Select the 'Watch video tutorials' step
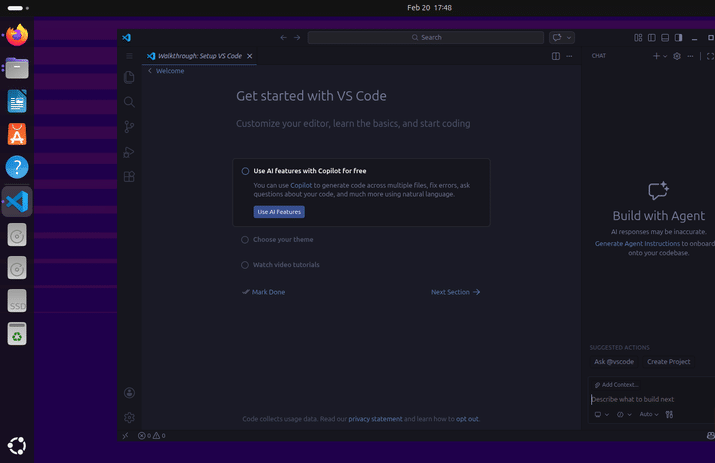 286,265
